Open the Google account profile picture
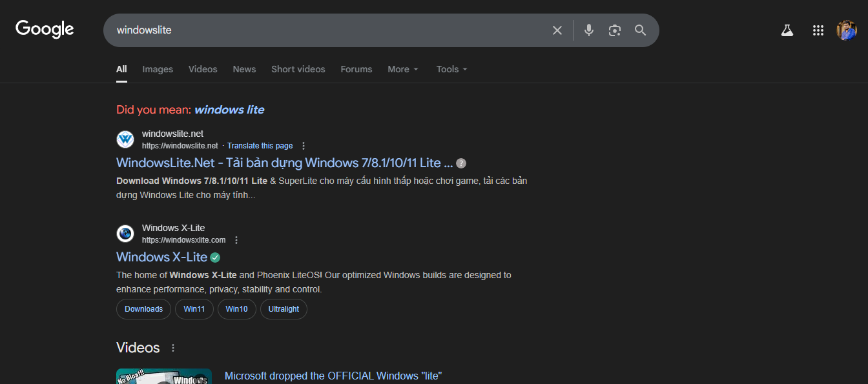This screenshot has width=868, height=384. (x=846, y=30)
